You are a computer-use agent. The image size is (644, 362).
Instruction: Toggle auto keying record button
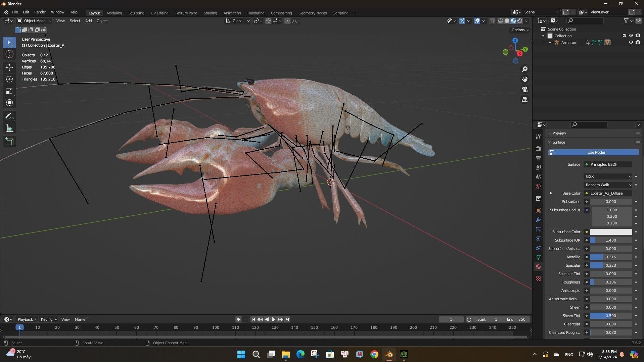pos(238,319)
